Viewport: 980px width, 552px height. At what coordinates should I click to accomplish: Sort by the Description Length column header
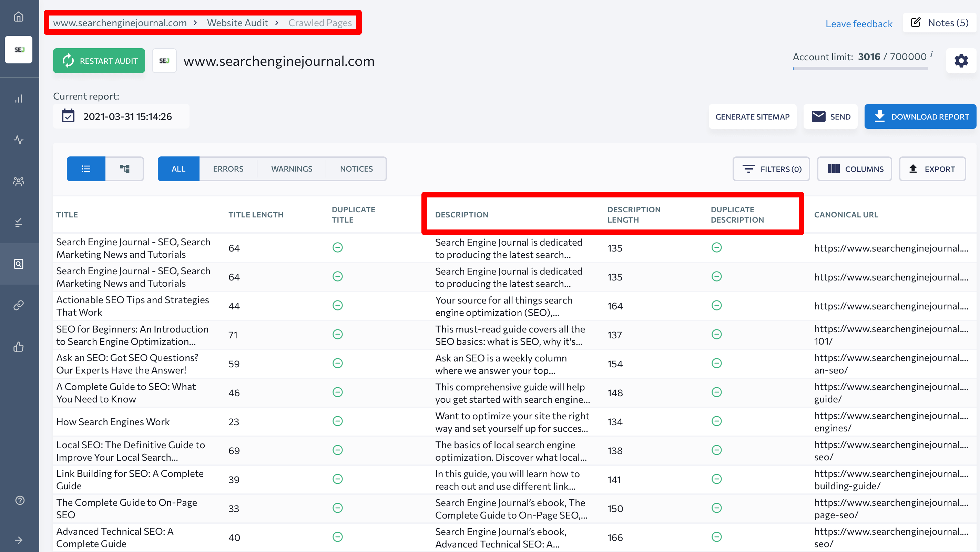(x=634, y=215)
